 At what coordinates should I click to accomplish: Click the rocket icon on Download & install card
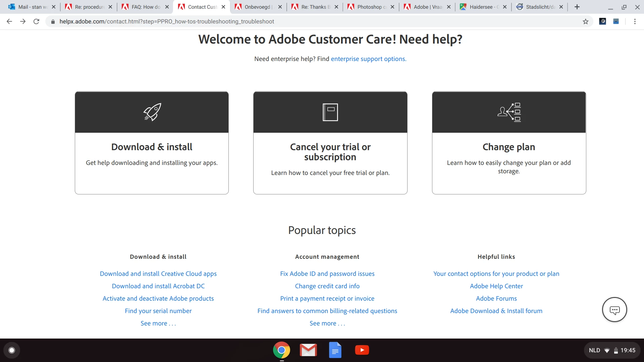click(x=152, y=112)
